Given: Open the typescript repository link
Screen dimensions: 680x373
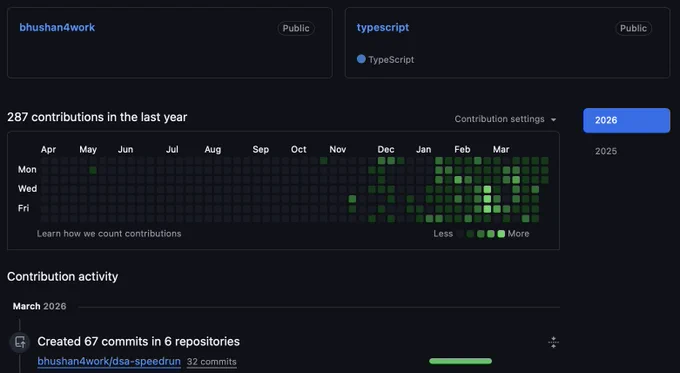Looking at the screenshot, I should pos(382,27).
